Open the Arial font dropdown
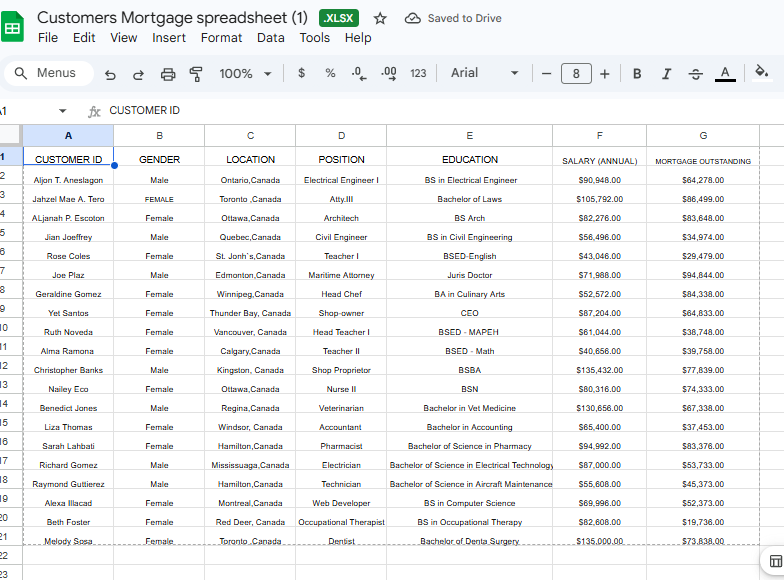Viewport: 784px width, 580px height. (x=484, y=73)
